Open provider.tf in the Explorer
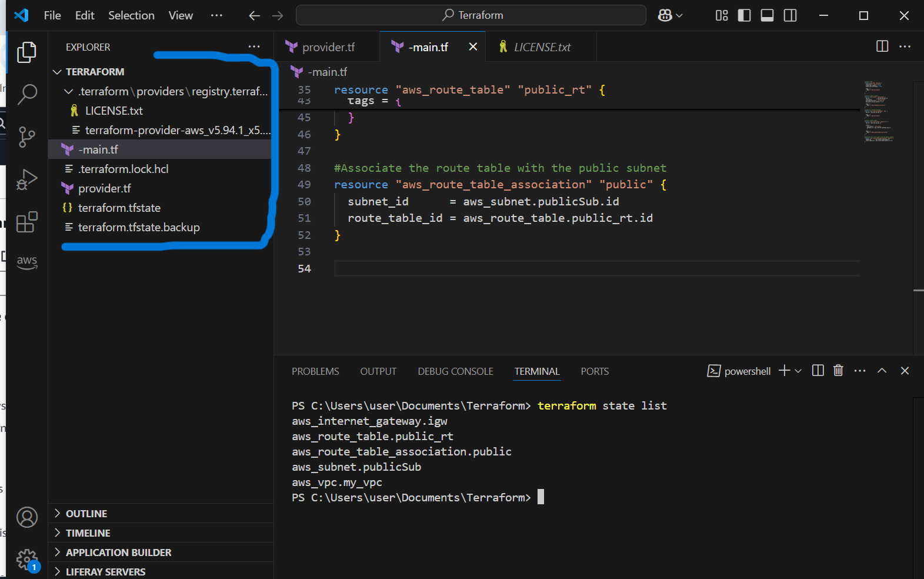924x579 pixels. click(160, 188)
